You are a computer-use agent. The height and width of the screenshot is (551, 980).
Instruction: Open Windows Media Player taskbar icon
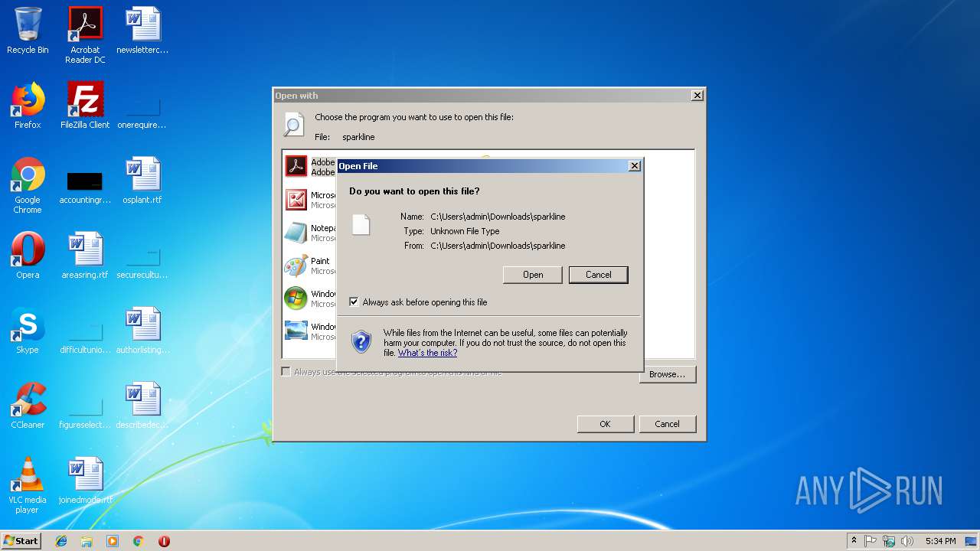[x=113, y=541]
